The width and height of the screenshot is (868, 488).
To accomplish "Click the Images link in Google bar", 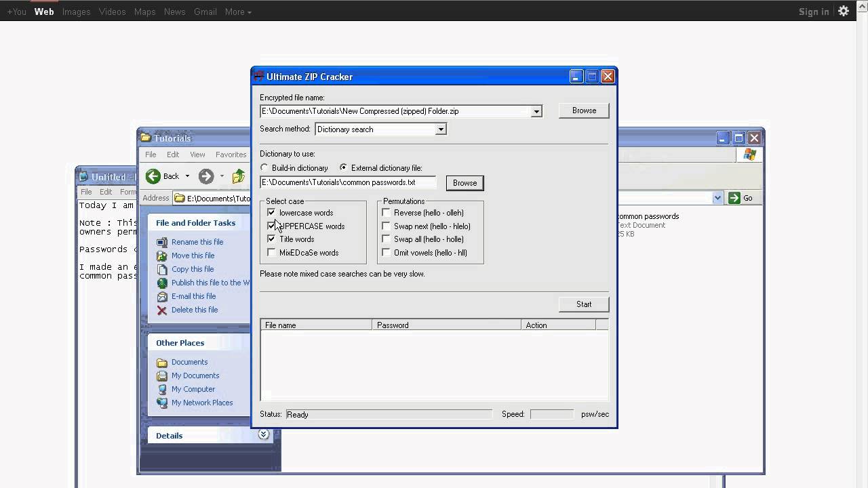I will pyautogui.click(x=76, y=12).
